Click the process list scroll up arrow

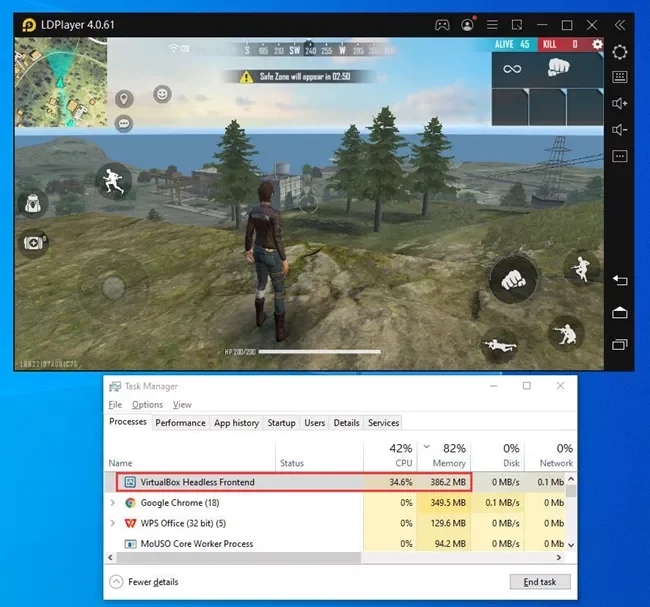point(571,479)
